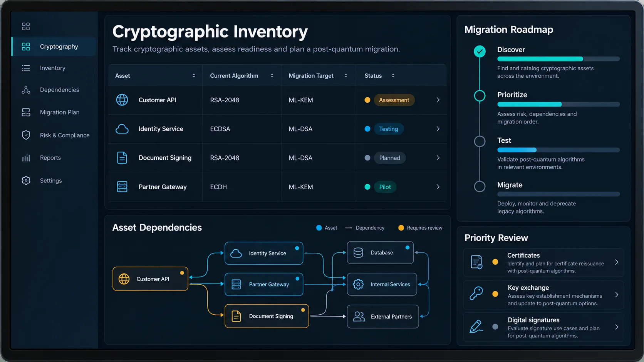Click the people icon in External Partners node
Screen dimensions: 644x362
tap(359, 317)
